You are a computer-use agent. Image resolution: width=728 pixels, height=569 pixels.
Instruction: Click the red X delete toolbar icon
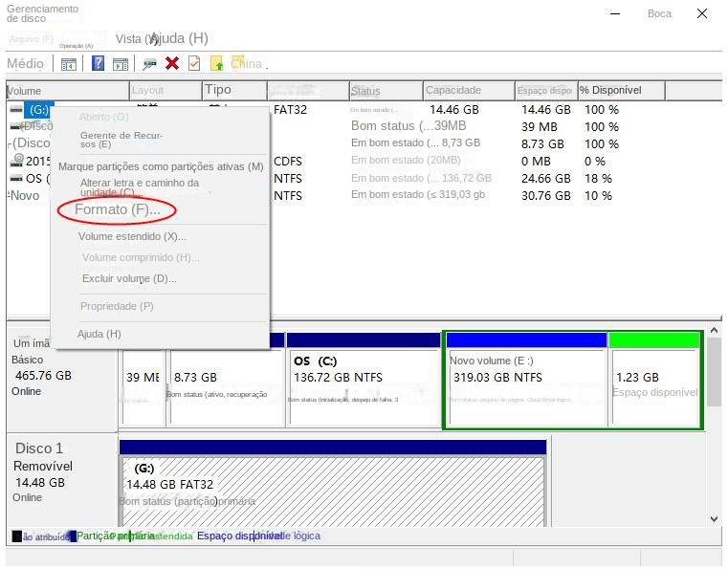172,63
